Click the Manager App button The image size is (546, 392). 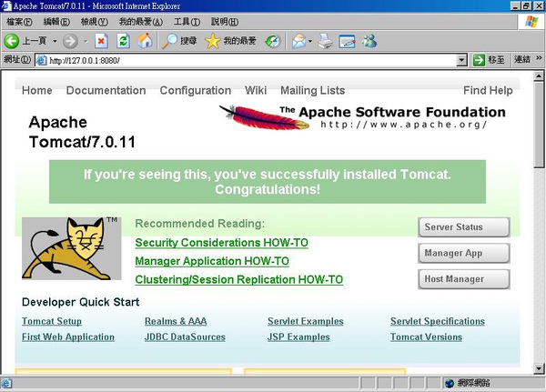(464, 253)
